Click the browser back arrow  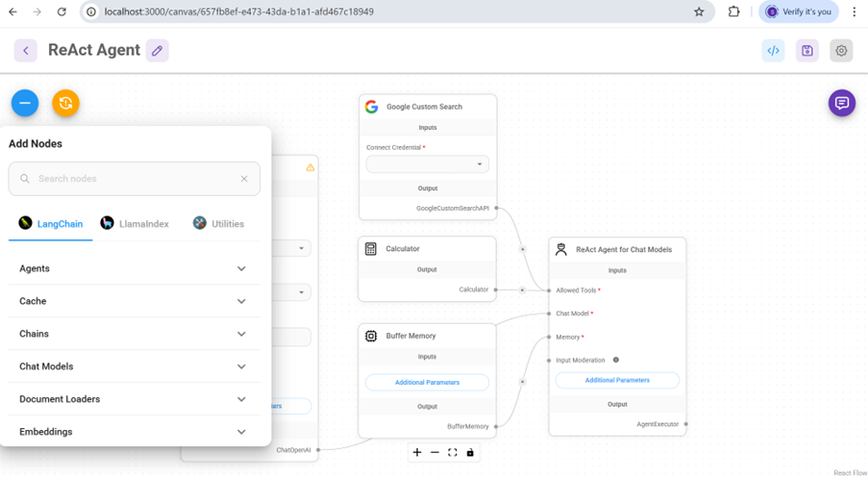coord(12,12)
